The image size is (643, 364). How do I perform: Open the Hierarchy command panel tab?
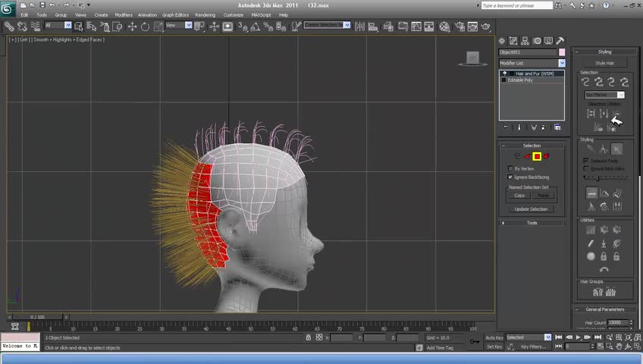click(x=525, y=41)
